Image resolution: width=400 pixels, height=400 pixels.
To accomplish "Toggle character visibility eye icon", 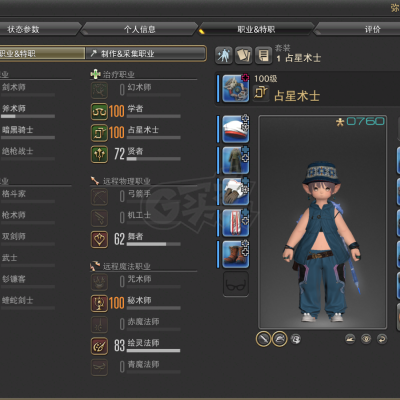I will [x=366, y=339].
